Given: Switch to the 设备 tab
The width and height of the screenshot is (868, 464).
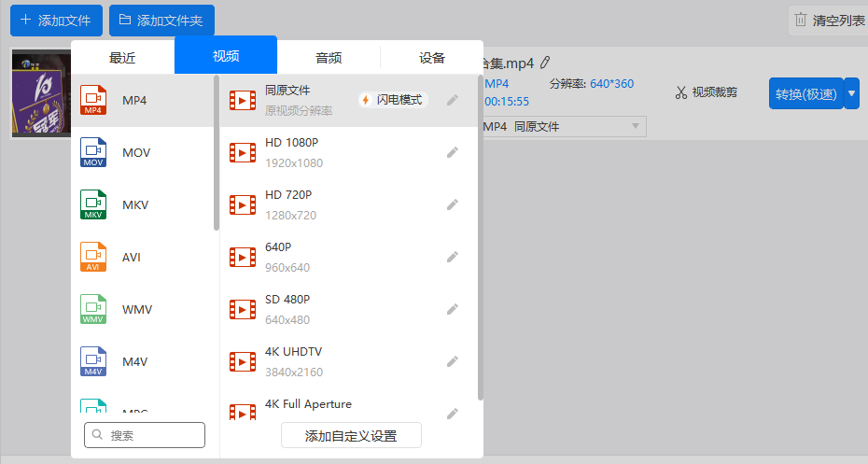Looking at the screenshot, I should (432, 58).
